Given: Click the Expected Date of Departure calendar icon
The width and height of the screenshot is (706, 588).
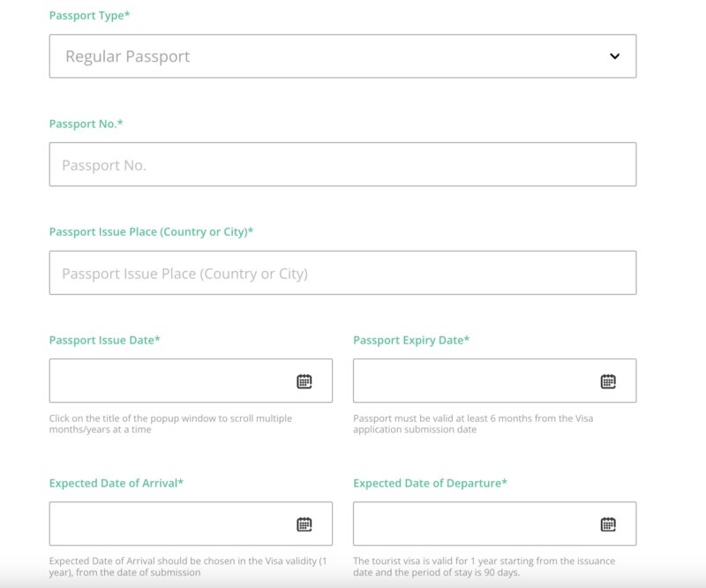Looking at the screenshot, I should (x=608, y=524).
